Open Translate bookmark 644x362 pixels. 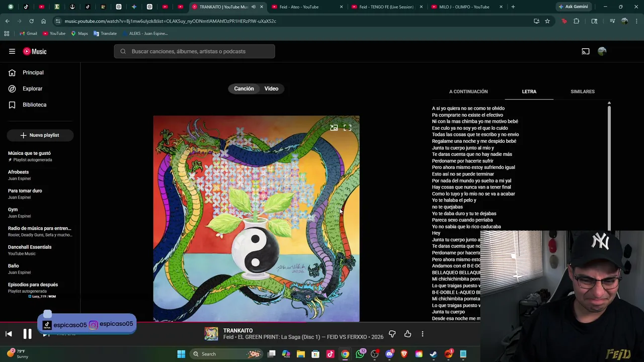tap(105, 33)
